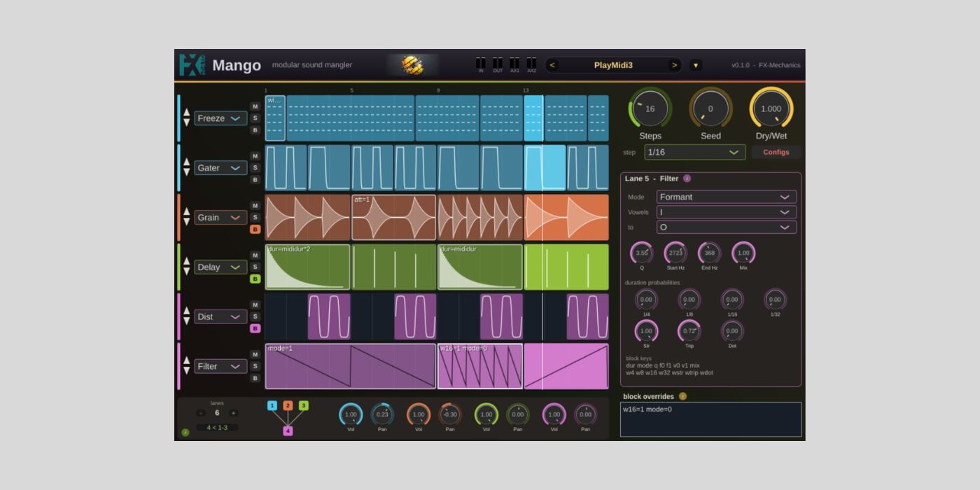Click the Configs button

[776, 152]
